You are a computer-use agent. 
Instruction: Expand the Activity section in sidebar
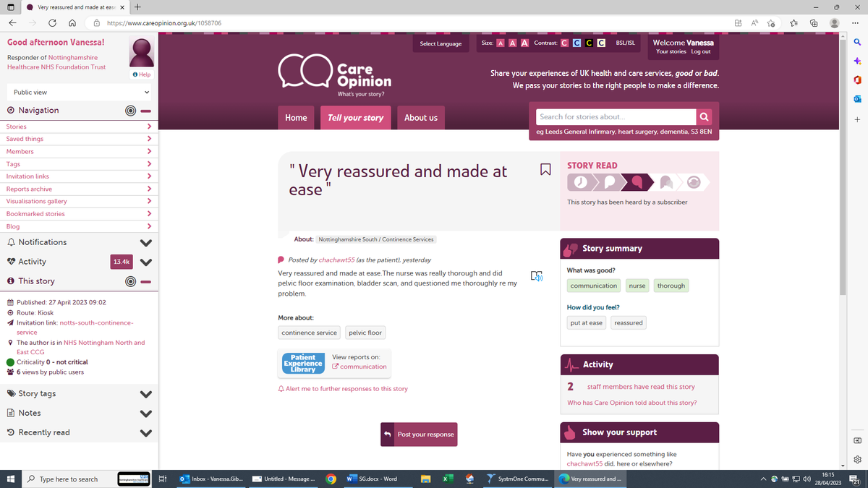coord(146,262)
